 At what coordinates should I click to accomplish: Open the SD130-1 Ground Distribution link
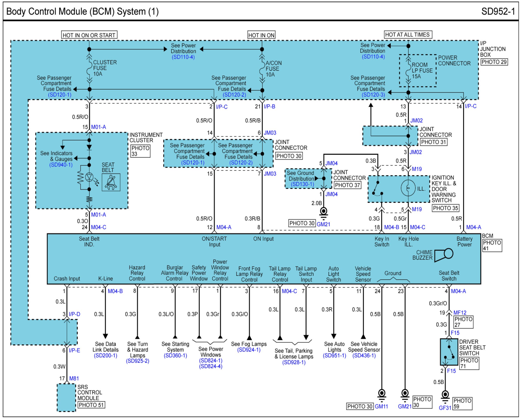(x=302, y=184)
